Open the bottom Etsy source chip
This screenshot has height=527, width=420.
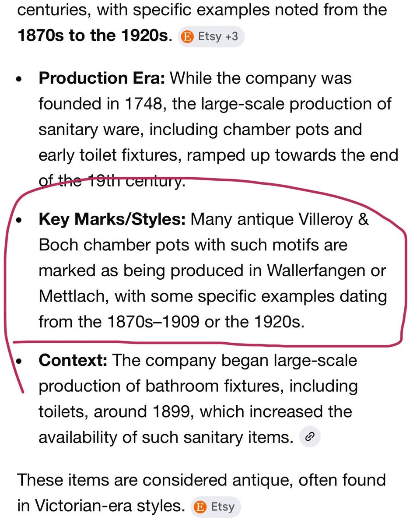click(216, 507)
